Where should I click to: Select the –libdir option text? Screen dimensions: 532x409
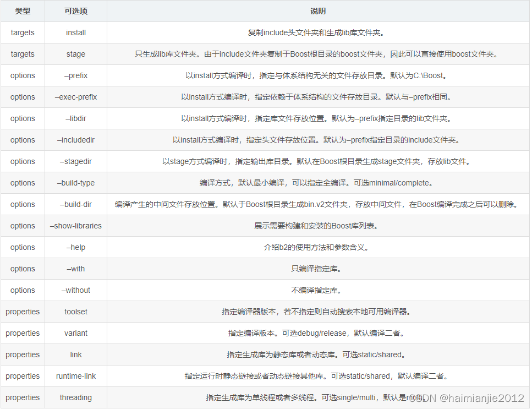pos(75,118)
